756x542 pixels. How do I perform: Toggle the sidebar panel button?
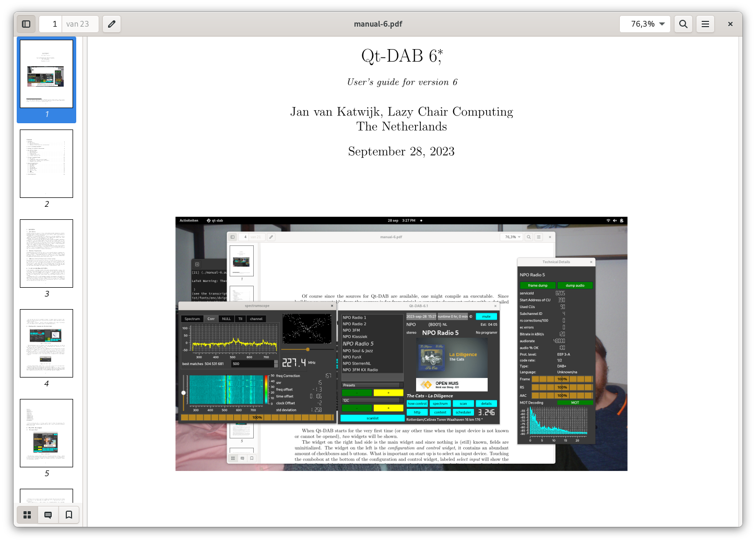[x=26, y=24]
